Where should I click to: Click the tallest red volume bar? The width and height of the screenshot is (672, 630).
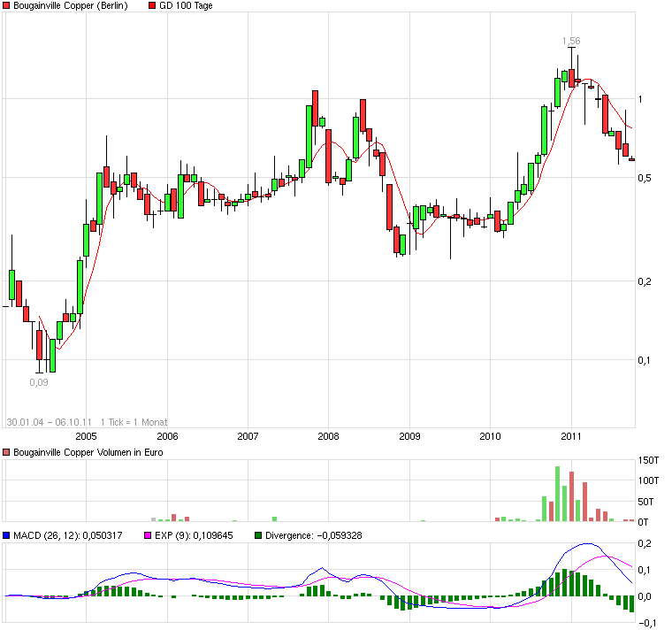(x=571, y=496)
